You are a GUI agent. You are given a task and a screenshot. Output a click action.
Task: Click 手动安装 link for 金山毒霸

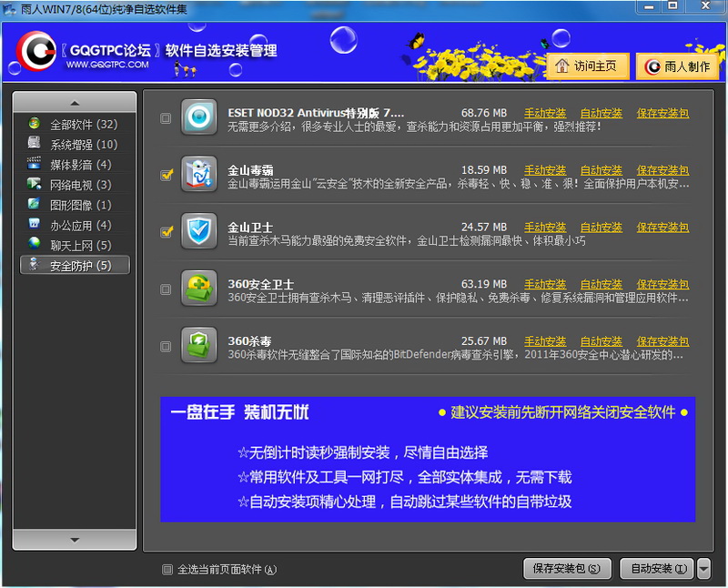coord(545,170)
